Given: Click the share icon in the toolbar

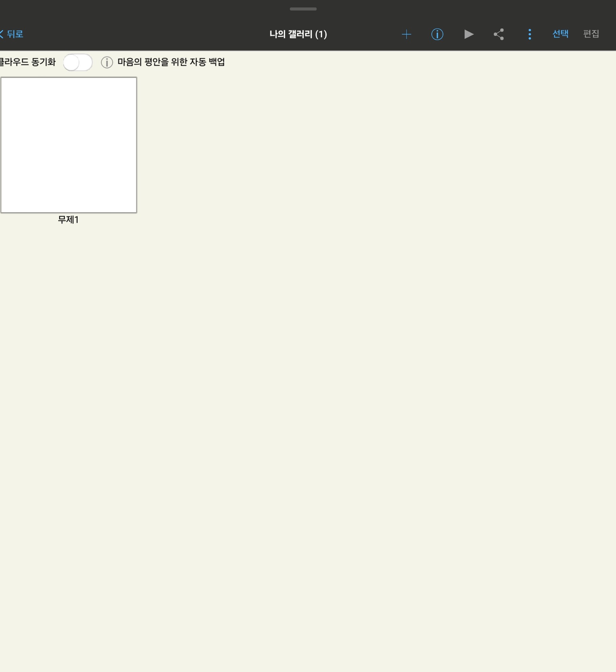Looking at the screenshot, I should 498,34.
